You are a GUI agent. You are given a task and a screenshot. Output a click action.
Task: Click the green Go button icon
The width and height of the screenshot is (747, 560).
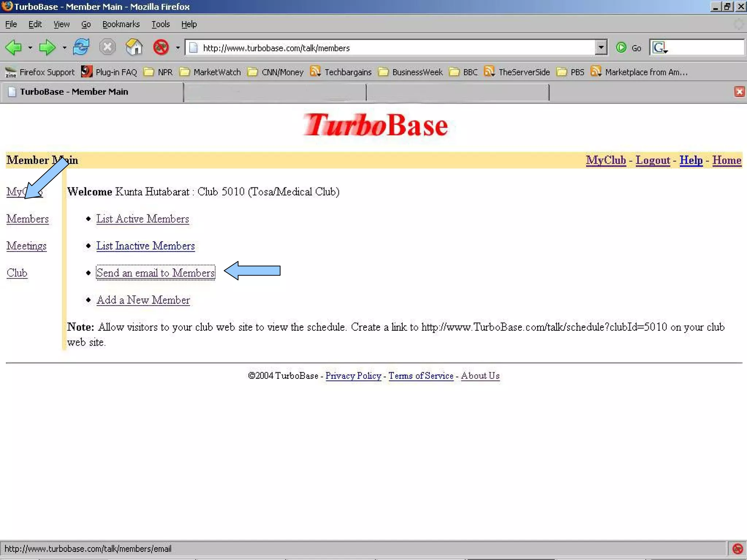click(x=621, y=48)
